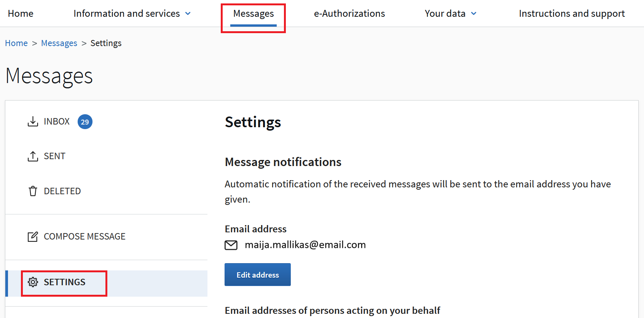Expand the Information and services chevron
This screenshot has width=644, height=318.
188,14
